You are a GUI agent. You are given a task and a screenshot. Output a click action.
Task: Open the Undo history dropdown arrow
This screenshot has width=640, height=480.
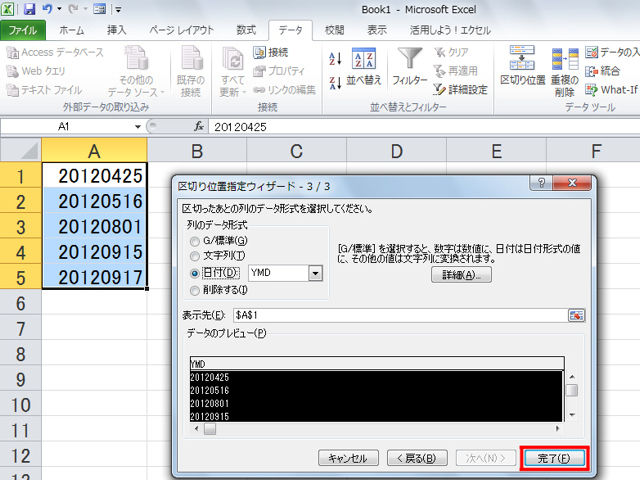pos(59,9)
